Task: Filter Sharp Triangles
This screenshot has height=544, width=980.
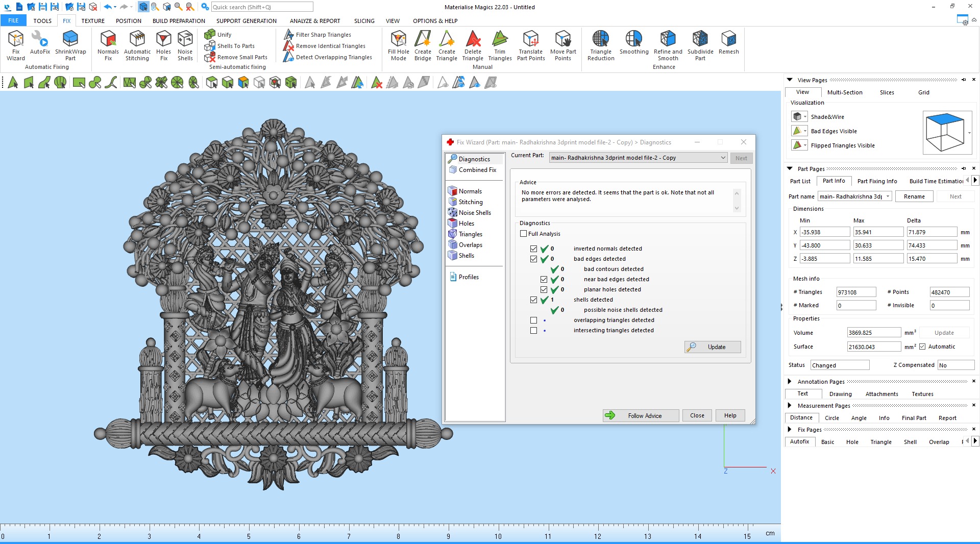Action: [317, 35]
